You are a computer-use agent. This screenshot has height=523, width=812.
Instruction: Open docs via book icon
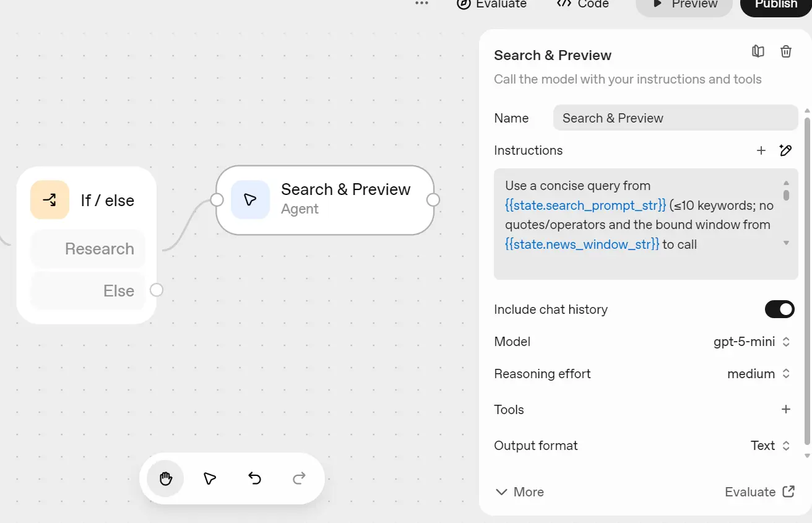(x=758, y=52)
